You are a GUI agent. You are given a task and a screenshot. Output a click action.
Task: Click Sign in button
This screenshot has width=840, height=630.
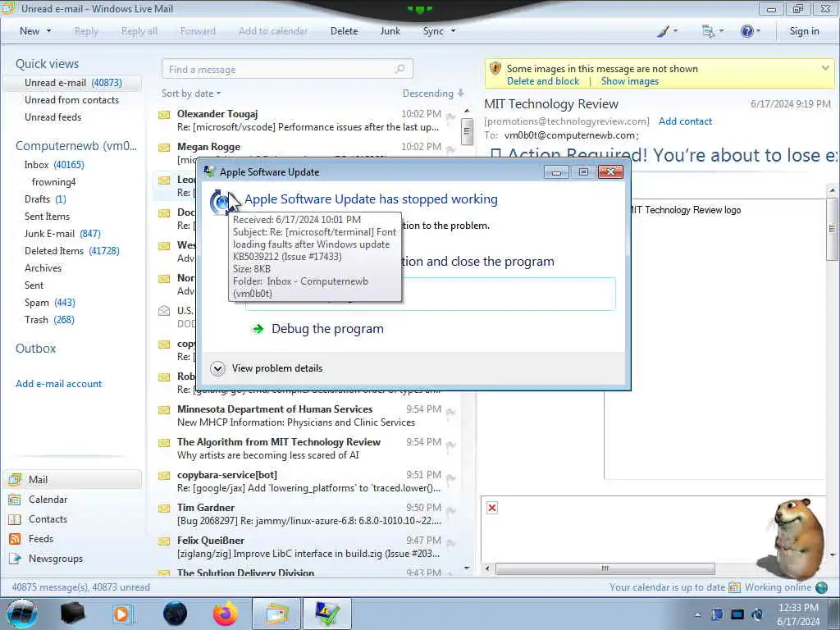click(804, 31)
